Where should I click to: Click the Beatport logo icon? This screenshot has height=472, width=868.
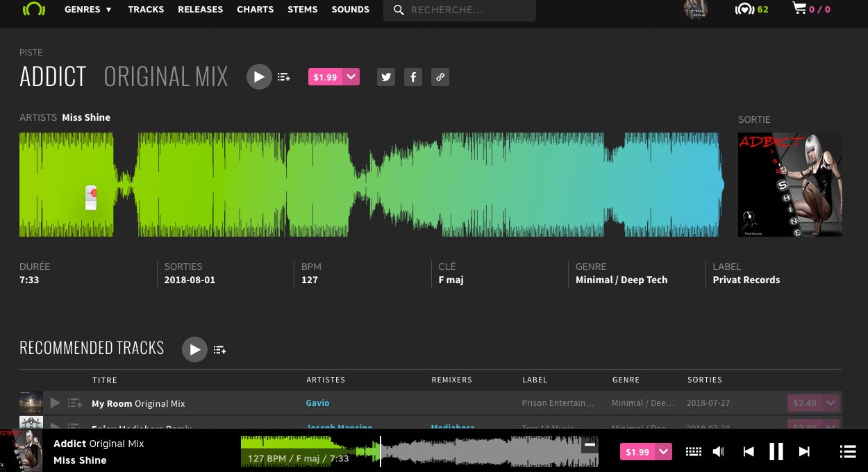(x=33, y=10)
